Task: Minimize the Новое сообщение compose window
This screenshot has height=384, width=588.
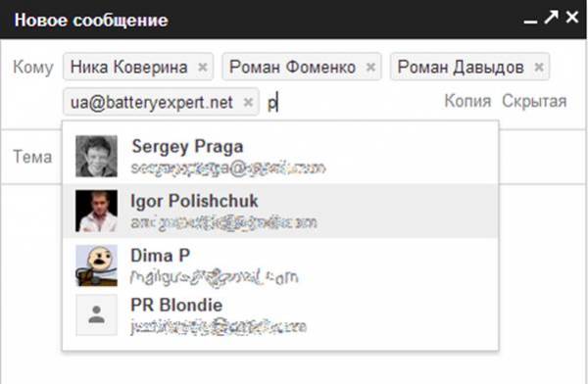Action: 530,22
